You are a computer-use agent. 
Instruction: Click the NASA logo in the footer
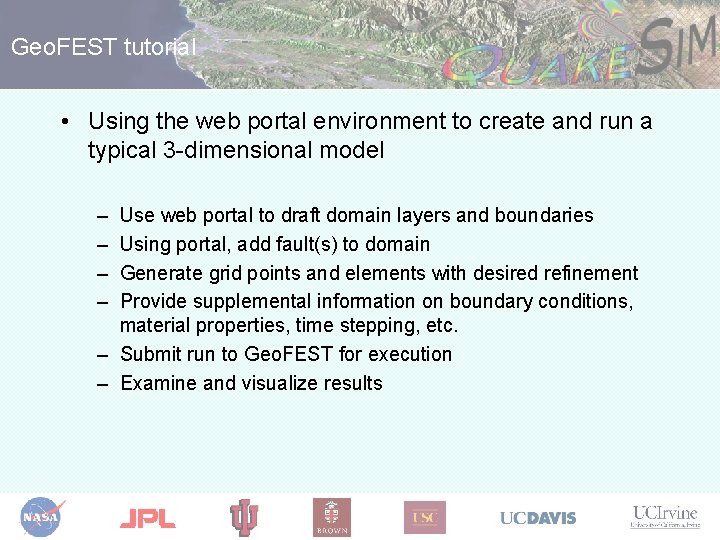click(42, 517)
